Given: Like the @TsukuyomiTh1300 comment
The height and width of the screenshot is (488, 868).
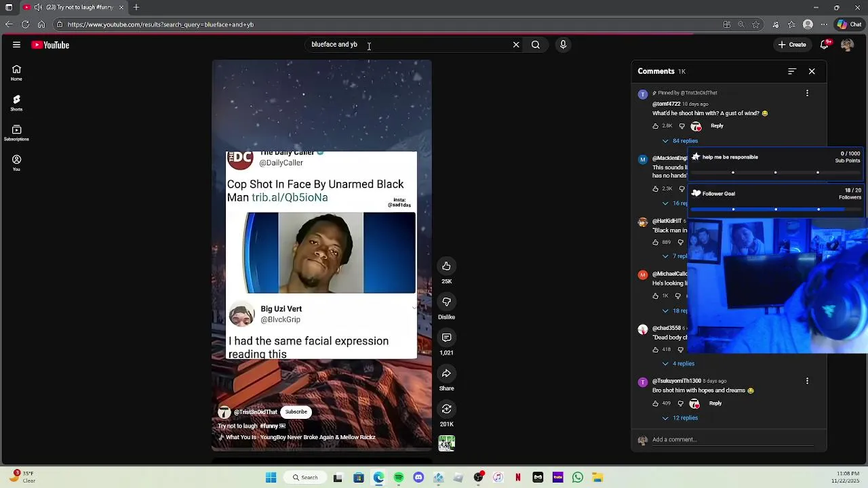Looking at the screenshot, I should pos(656,403).
